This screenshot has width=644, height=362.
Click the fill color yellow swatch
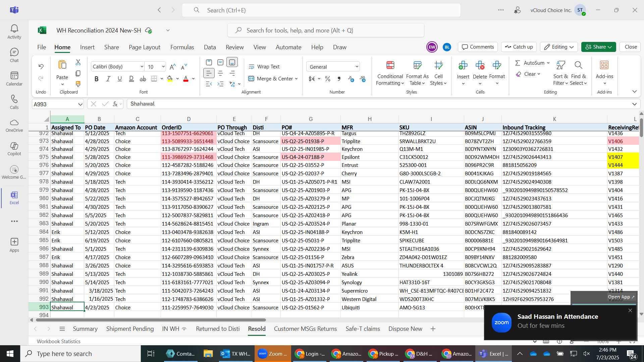[x=170, y=79]
